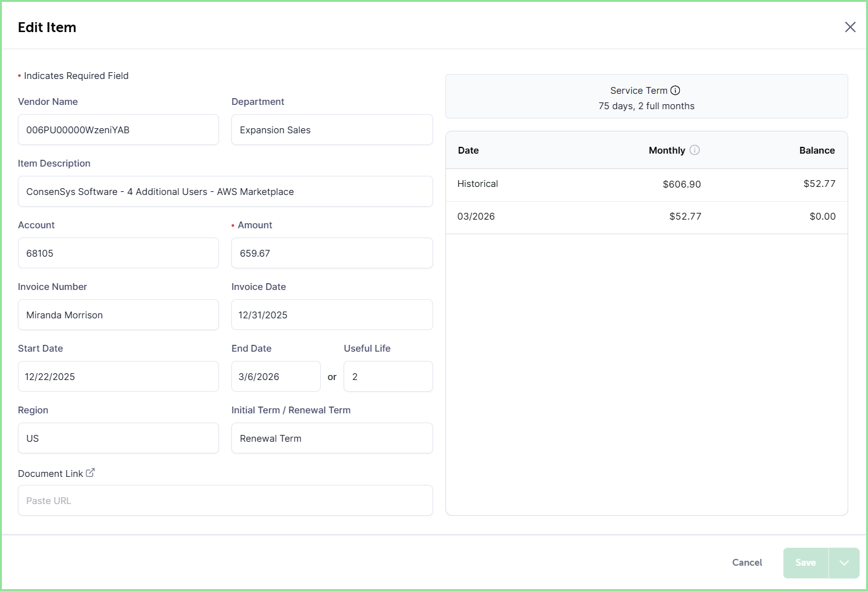868x591 pixels.
Task: Click the Save button
Action: [x=806, y=563]
